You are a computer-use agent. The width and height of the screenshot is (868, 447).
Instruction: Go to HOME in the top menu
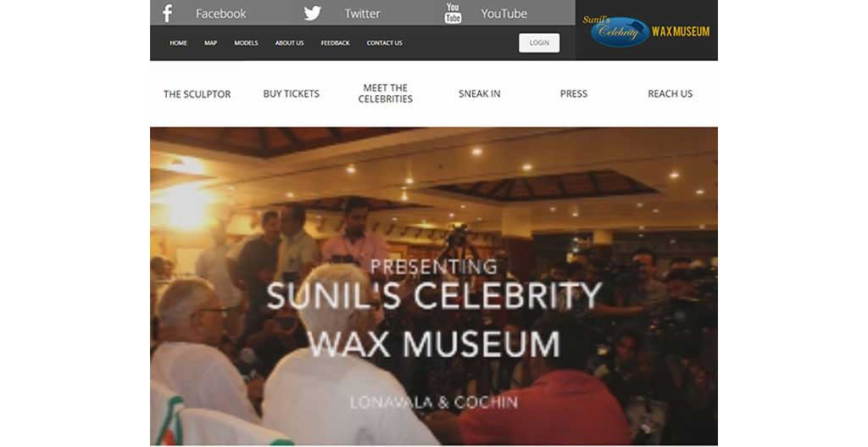point(178,43)
